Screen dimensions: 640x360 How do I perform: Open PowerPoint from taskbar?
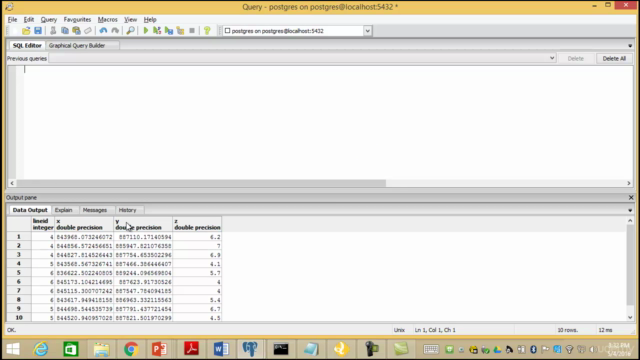160,349
